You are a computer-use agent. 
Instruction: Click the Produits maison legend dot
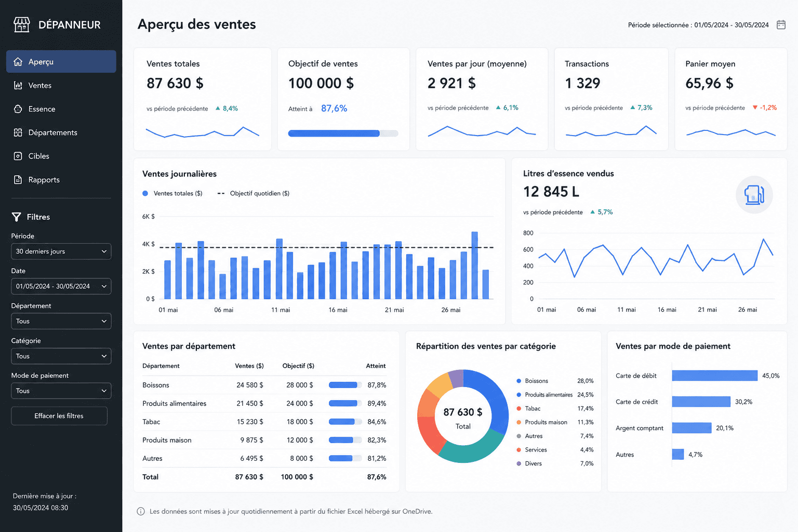[519, 422]
